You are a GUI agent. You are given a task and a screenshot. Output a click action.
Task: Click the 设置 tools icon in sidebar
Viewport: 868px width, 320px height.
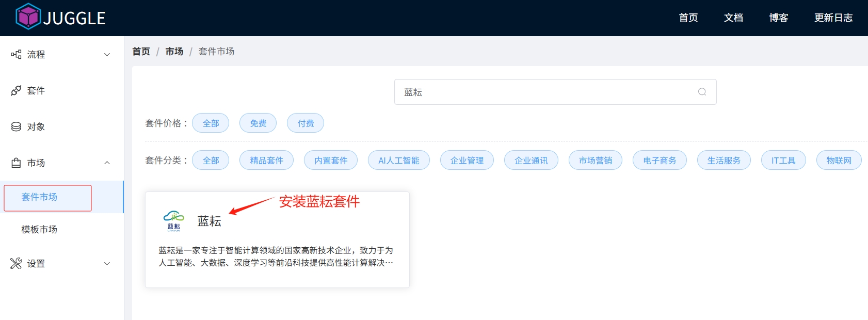[x=16, y=263]
